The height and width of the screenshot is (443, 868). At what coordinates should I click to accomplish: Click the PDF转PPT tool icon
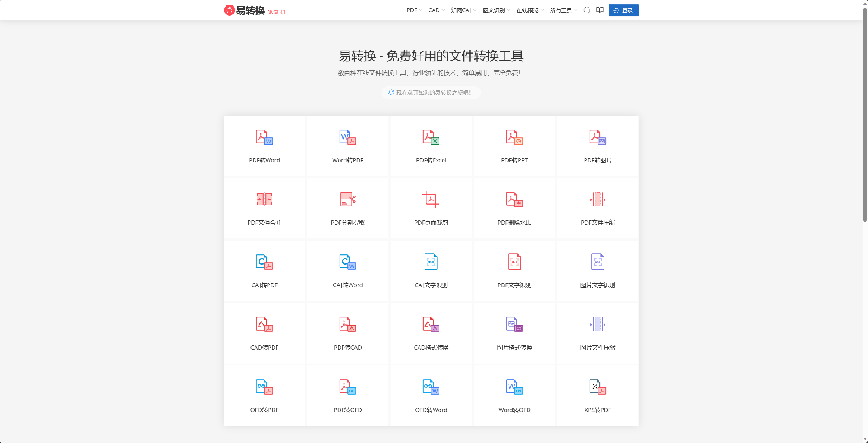pyautogui.click(x=514, y=146)
